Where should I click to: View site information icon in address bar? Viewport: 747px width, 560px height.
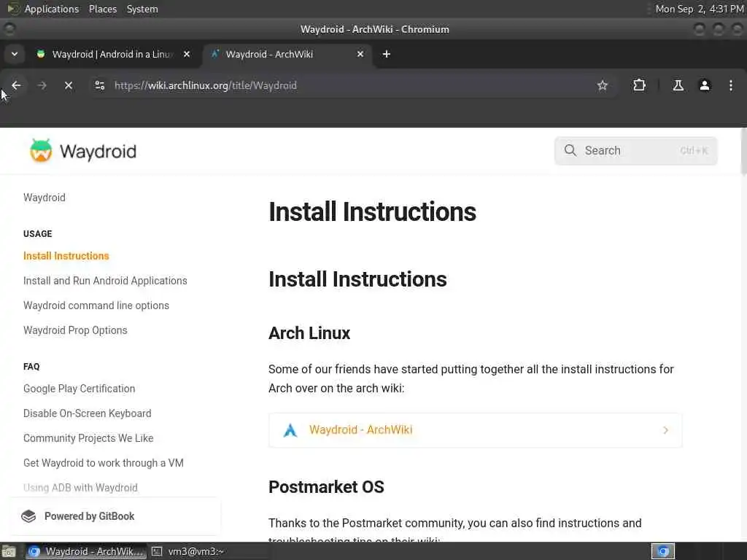(100, 85)
